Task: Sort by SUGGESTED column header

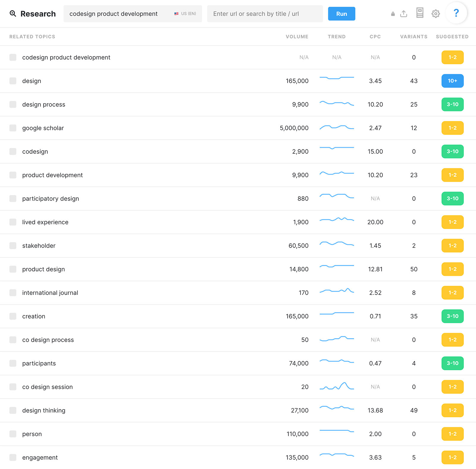Action: 452,37
